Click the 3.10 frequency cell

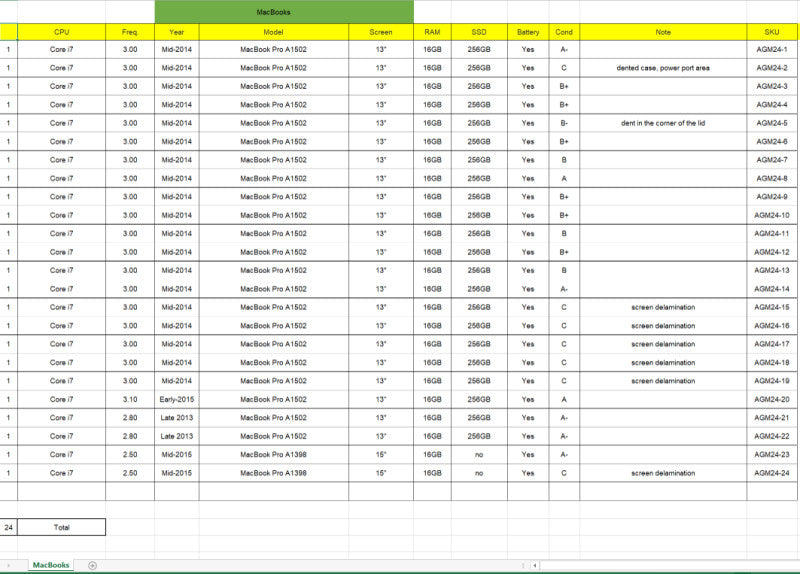(130, 400)
